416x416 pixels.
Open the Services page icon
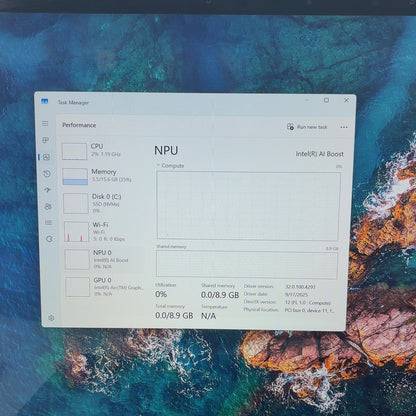click(49, 239)
